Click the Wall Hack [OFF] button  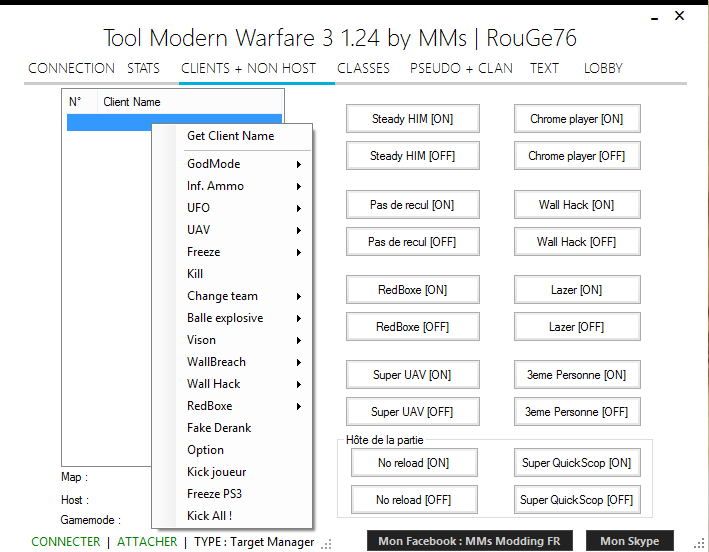pyautogui.click(x=577, y=242)
